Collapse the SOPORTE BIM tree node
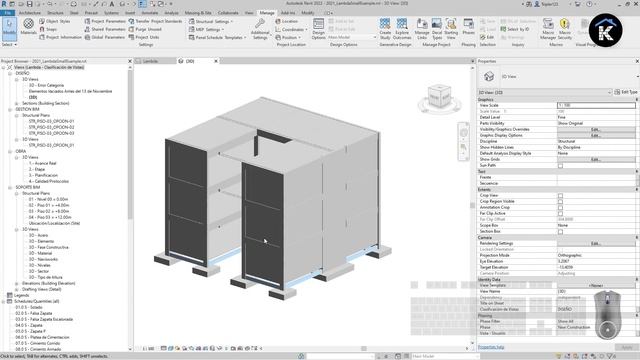Image resolution: width=640 pixels, height=360 pixels. click(x=10, y=187)
